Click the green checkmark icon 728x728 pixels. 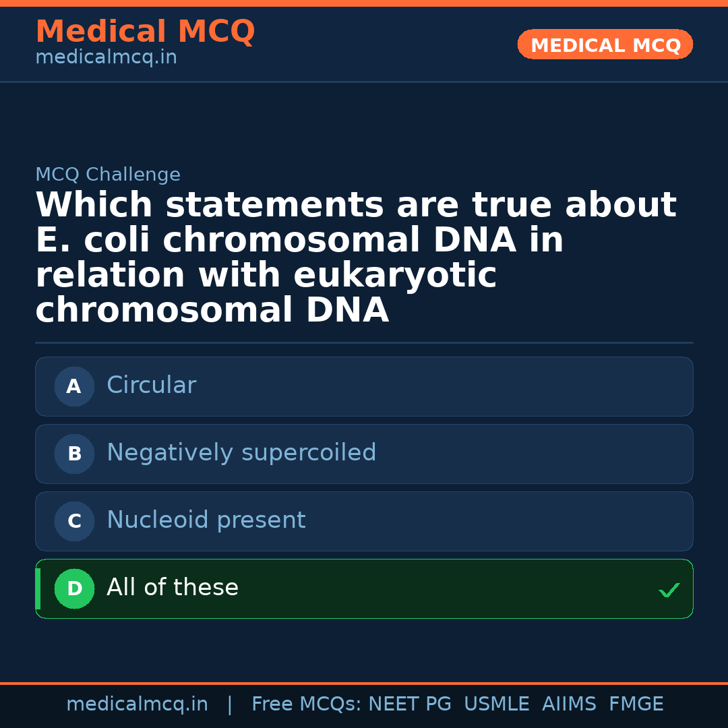669,590
